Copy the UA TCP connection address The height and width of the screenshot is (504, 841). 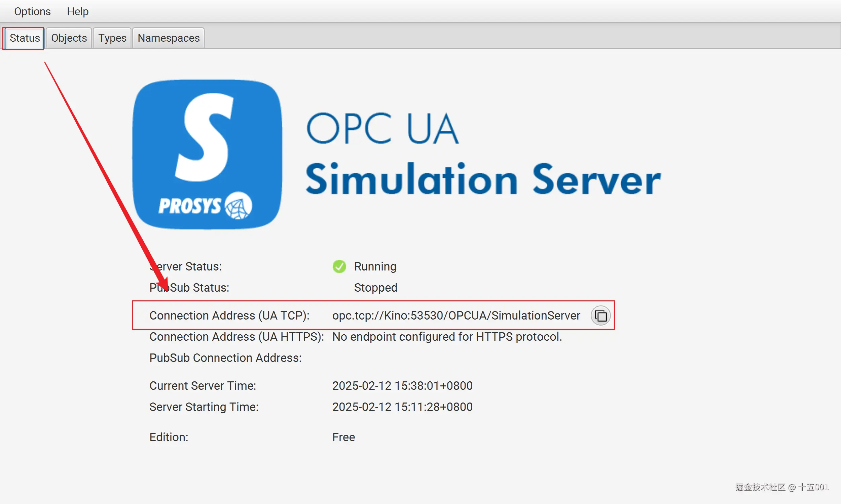coord(600,316)
